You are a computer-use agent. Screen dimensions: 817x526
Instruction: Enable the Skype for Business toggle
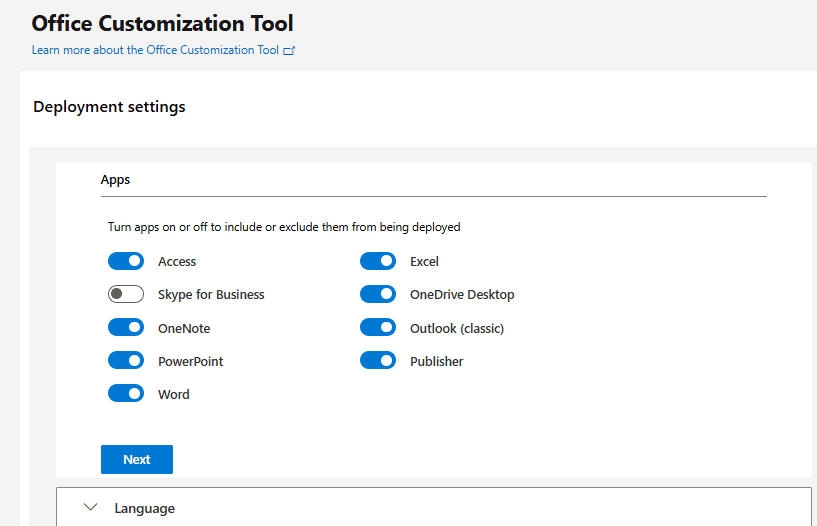[x=126, y=295]
